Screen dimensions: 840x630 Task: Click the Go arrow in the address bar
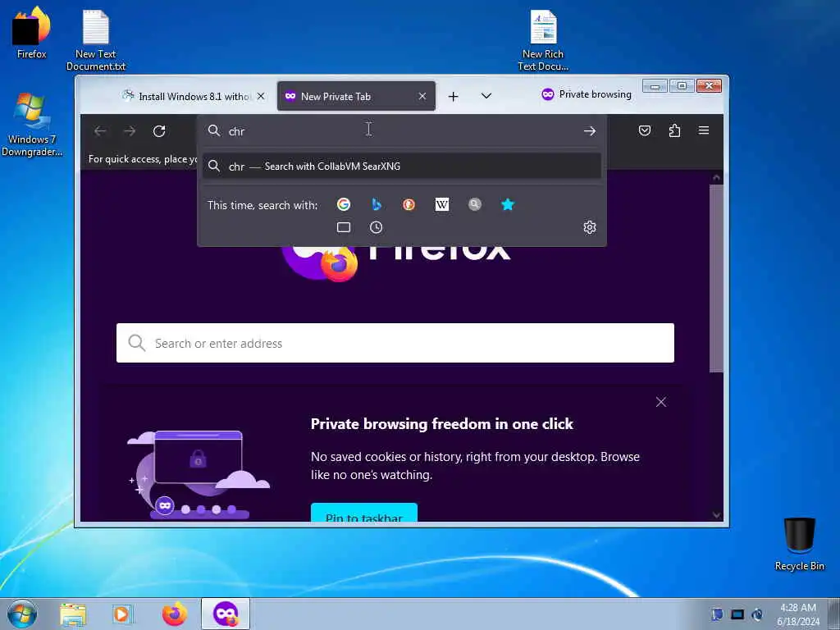click(x=590, y=131)
